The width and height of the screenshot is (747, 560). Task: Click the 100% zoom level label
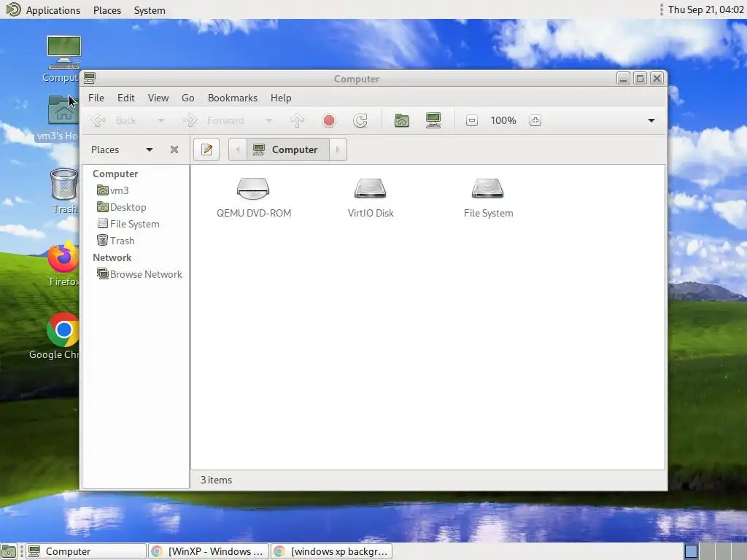[503, 120]
